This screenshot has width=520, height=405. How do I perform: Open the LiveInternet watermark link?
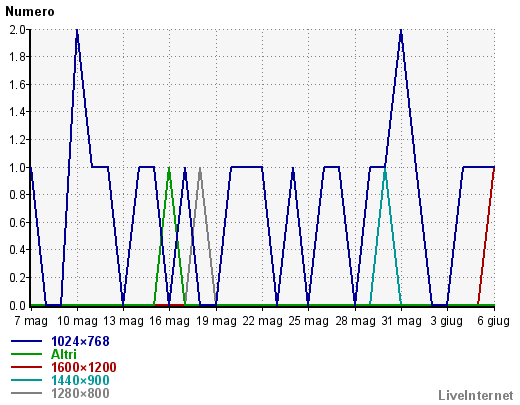(x=476, y=396)
